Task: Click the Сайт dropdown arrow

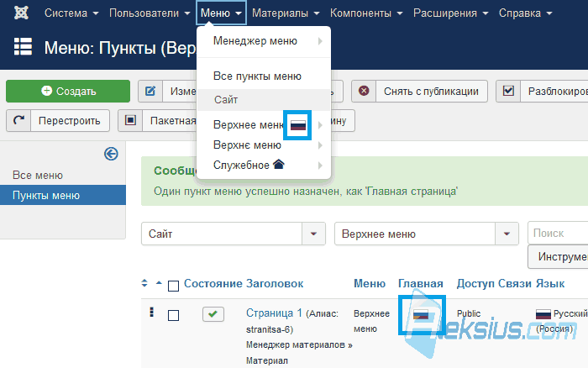Action: (313, 234)
